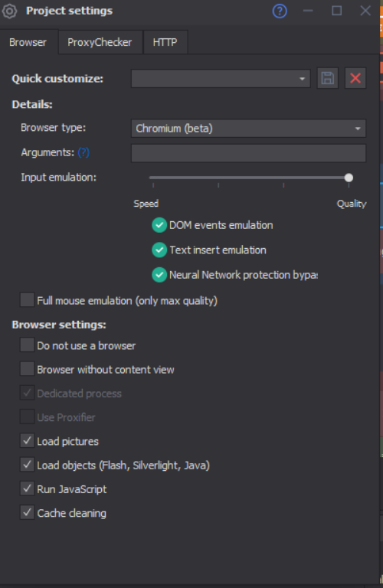383x588 pixels.
Task: Click Neural Network protection green check icon
Action: (x=159, y=275)
